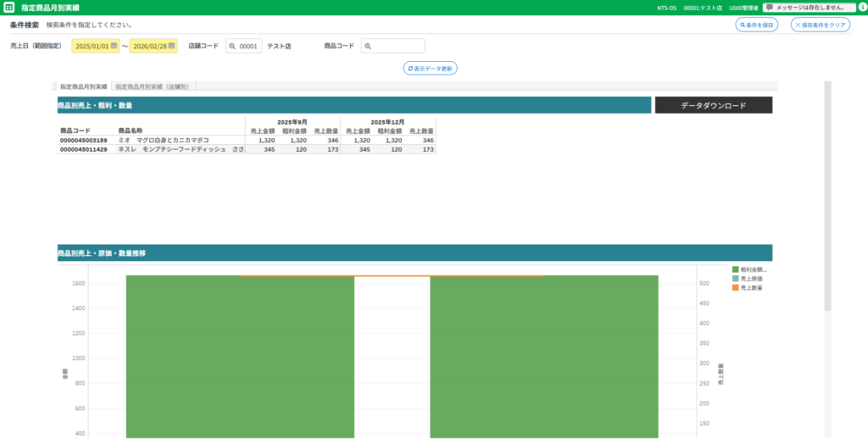Click the 商品コード column header in table
Viewport: 868px width, 439px height.
coord(75,131)
